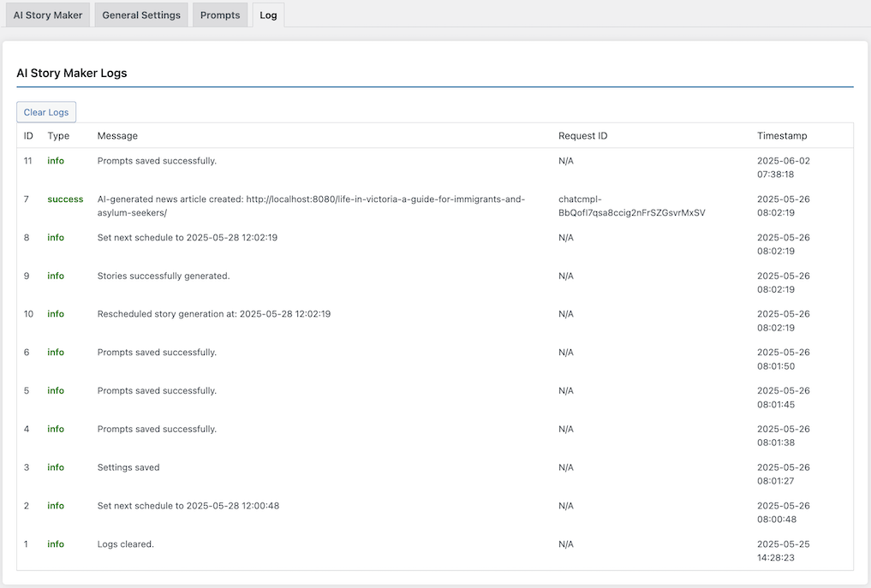Click the Request ID column header
Viewport: 871px width, 588px height.
coord(582,135)
